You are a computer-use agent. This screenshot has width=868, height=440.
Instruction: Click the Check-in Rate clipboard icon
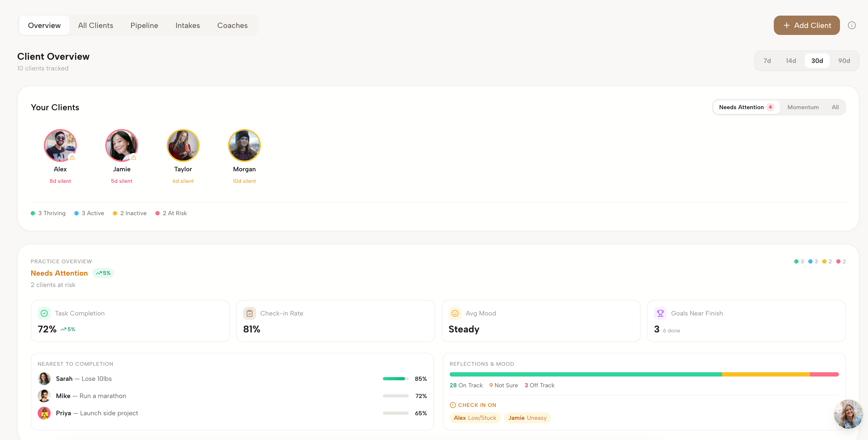pos(249,313)
